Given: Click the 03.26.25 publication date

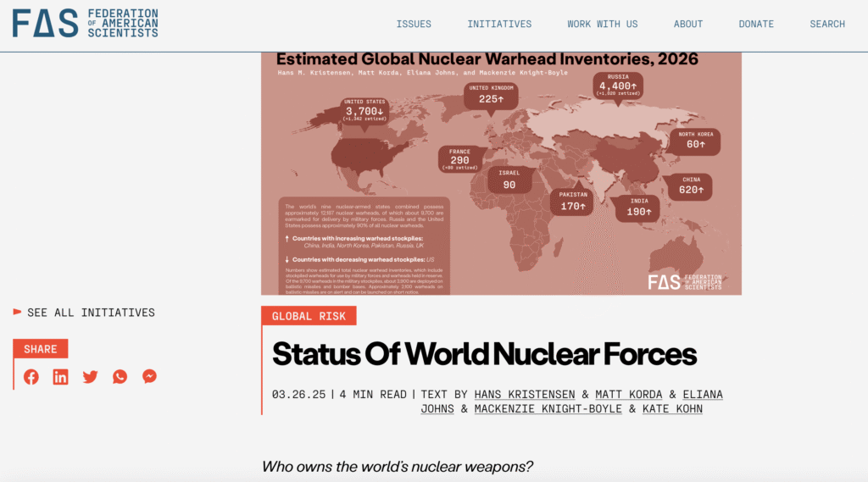Looking at the screenshot, I should (x=298, y=395).
